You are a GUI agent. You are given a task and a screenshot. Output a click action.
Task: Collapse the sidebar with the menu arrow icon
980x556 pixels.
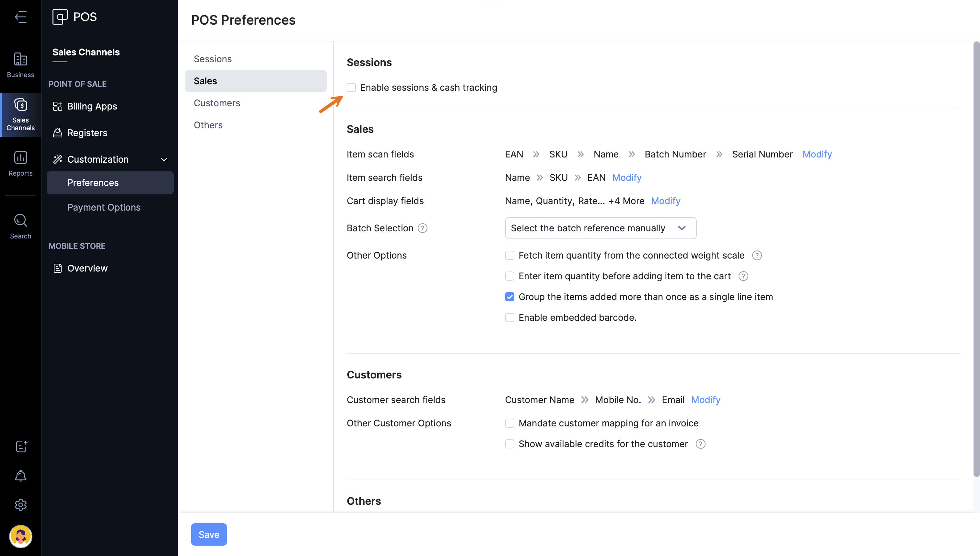coord(21,17)
